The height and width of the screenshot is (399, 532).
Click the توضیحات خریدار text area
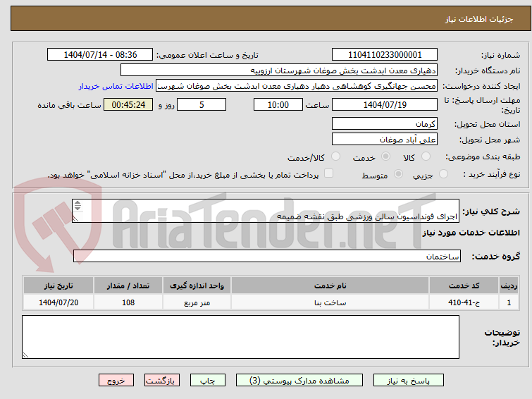240,337
